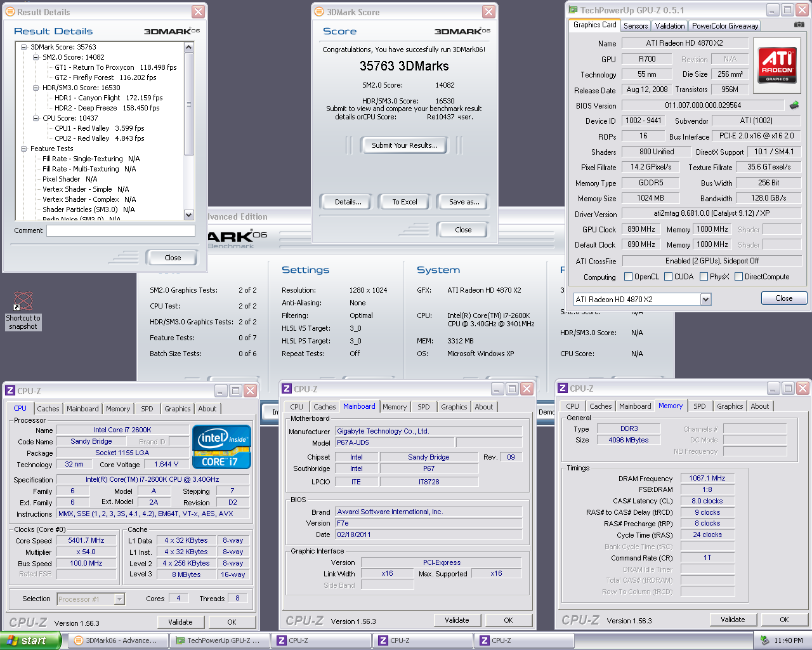Enable the OpenCL checkbox
The width and height of the screenshot is (812, 650).
pyautogui.click(x=628, y=277)
